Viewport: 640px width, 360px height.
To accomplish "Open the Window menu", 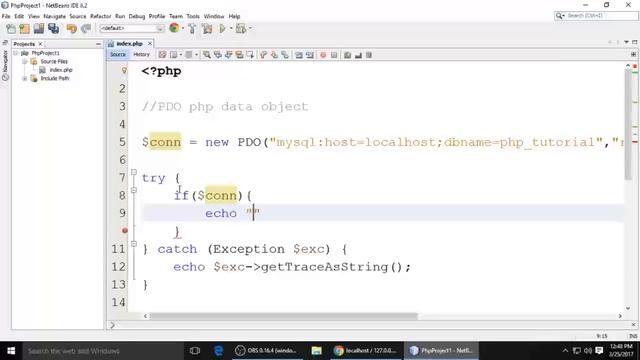I will tap(214, 16).
